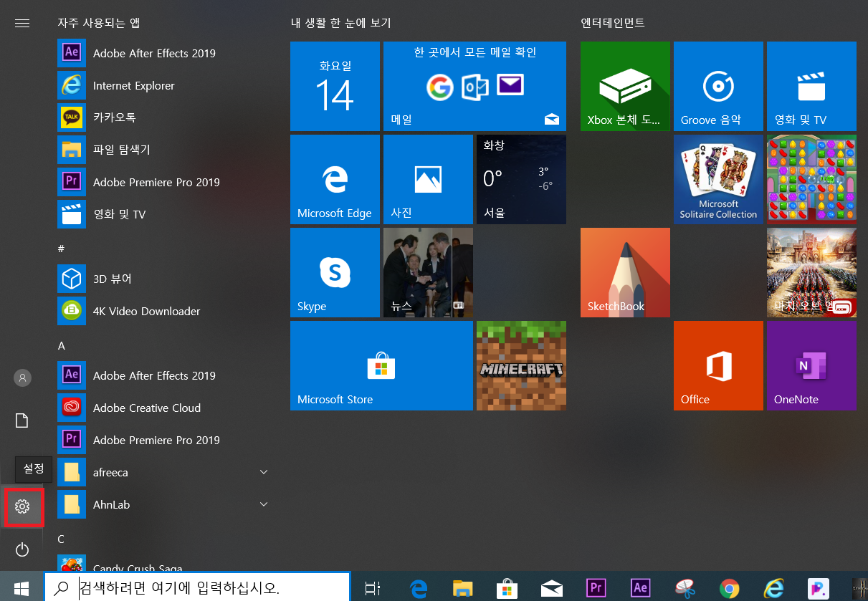
Task: Launch the Microsoft Edge tile
Action: (x=335, y=179)
